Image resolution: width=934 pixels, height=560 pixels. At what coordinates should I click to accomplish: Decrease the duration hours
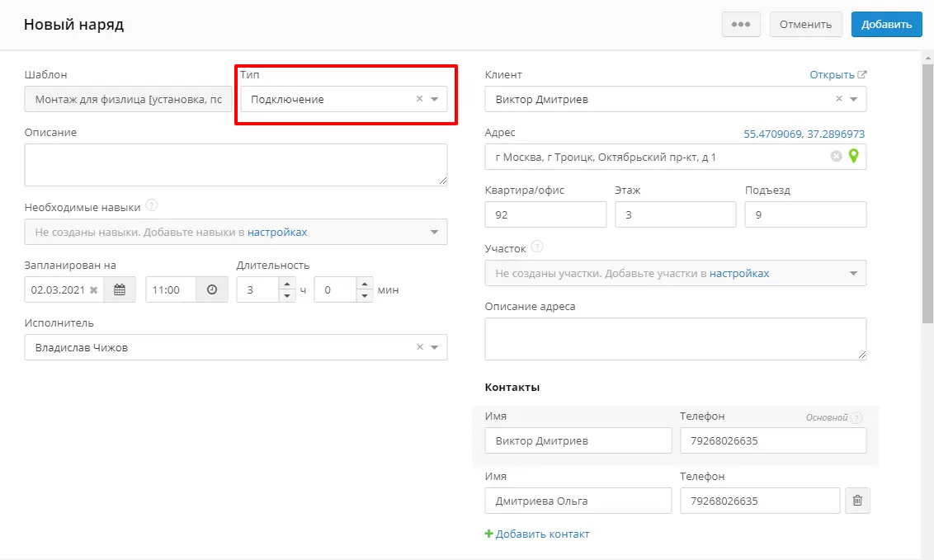[287, 296]
